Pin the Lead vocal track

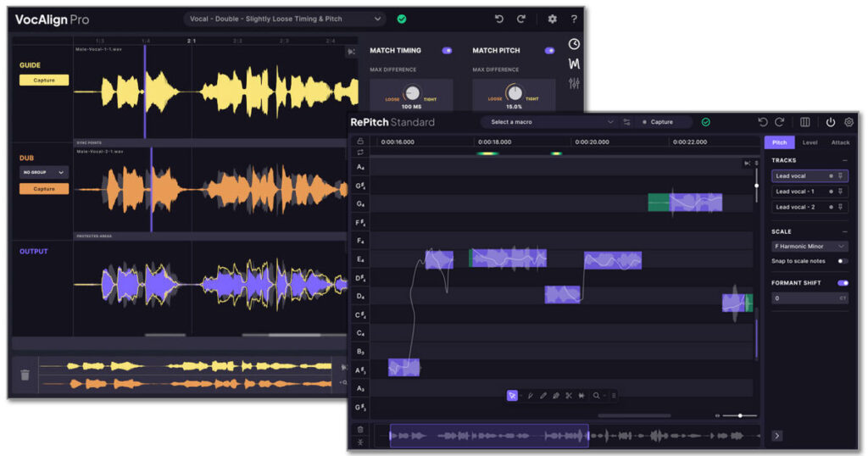click(840, 176)
